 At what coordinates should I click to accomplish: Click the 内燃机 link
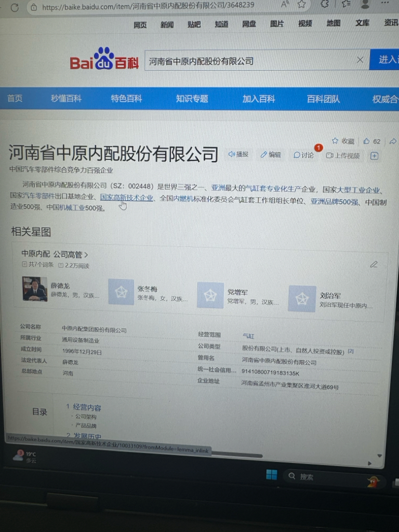[x=183, y=198]
